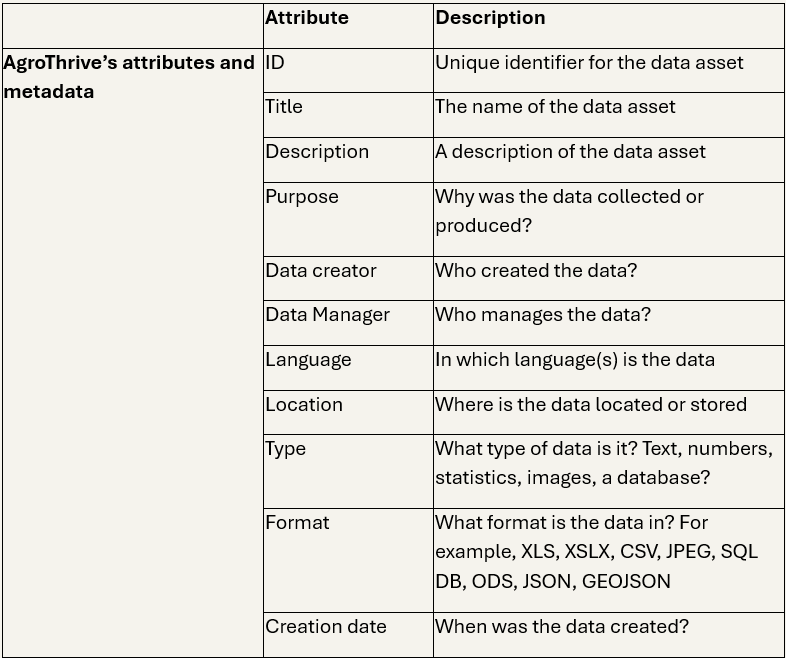
Task: Select the "Unique identifier for the data asset" text
Action: point(589,63)
